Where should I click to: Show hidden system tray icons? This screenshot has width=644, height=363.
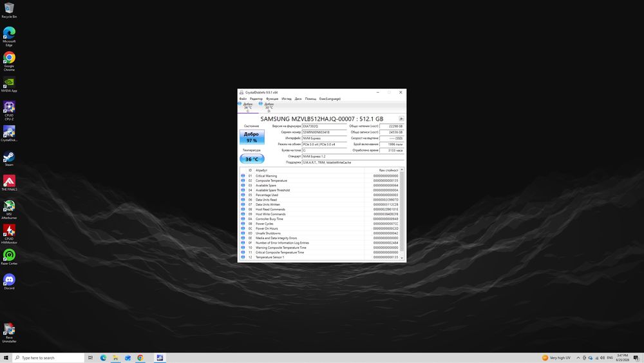[578, 358]
